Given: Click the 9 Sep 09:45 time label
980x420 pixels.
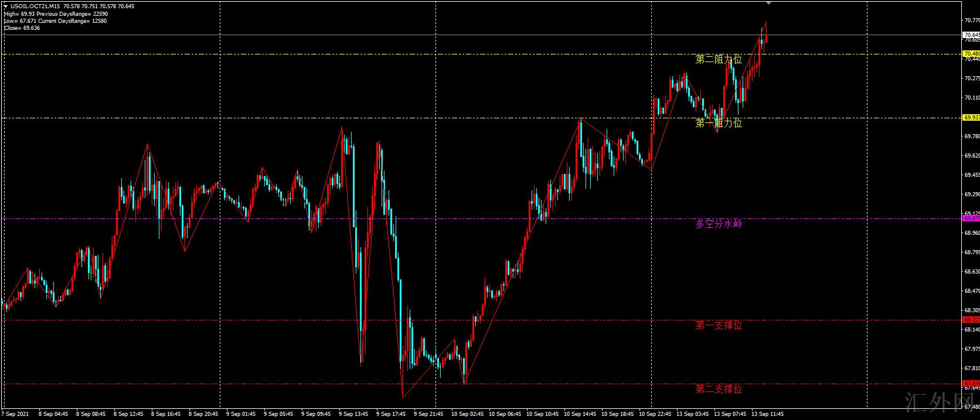Looking at the screenshot, I should 315,414.
